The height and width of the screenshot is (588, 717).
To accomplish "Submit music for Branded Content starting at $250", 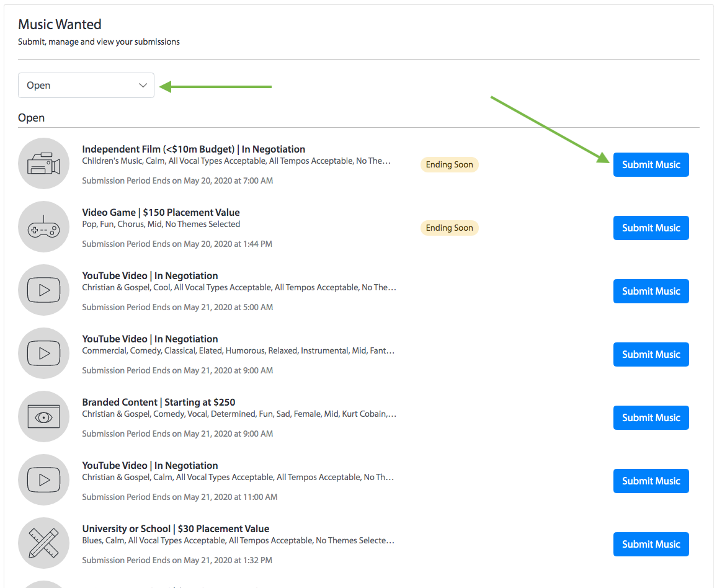I will 651,417.
